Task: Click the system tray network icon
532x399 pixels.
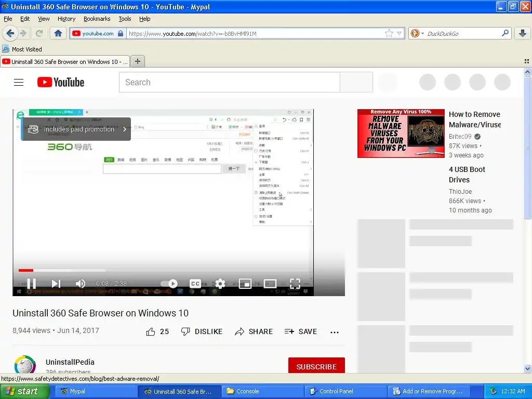Action: 494,391
